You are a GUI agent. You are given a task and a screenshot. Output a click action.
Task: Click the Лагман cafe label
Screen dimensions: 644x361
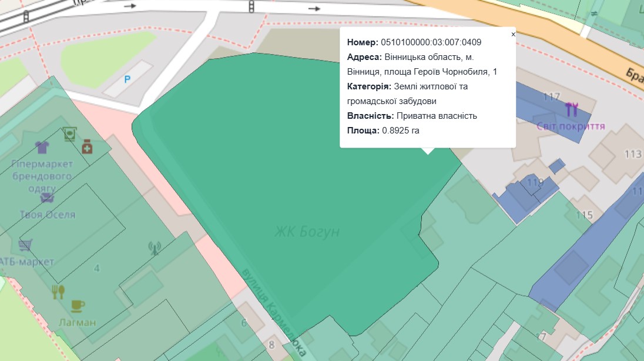(x=77, y=322)
